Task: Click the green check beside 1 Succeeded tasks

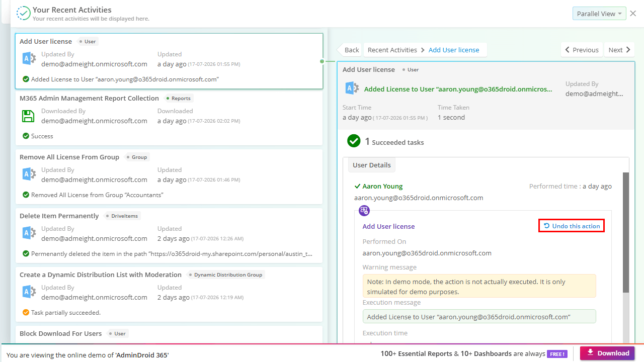Action: pos(354,141)
